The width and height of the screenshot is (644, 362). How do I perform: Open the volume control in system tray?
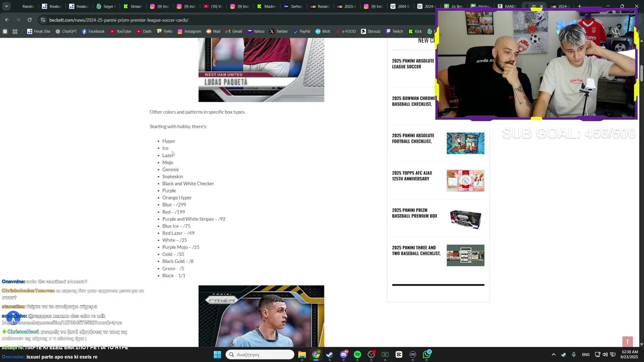(x=605, y=354)
